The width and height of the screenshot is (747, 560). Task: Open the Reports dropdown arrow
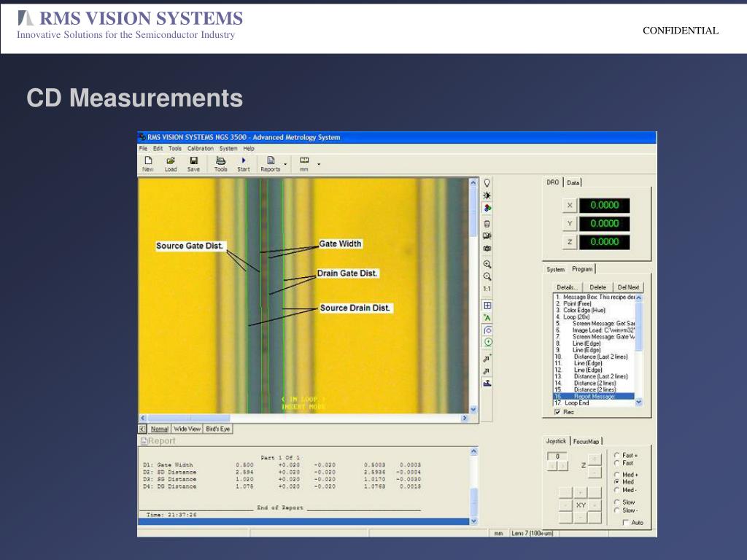(285, 164)
